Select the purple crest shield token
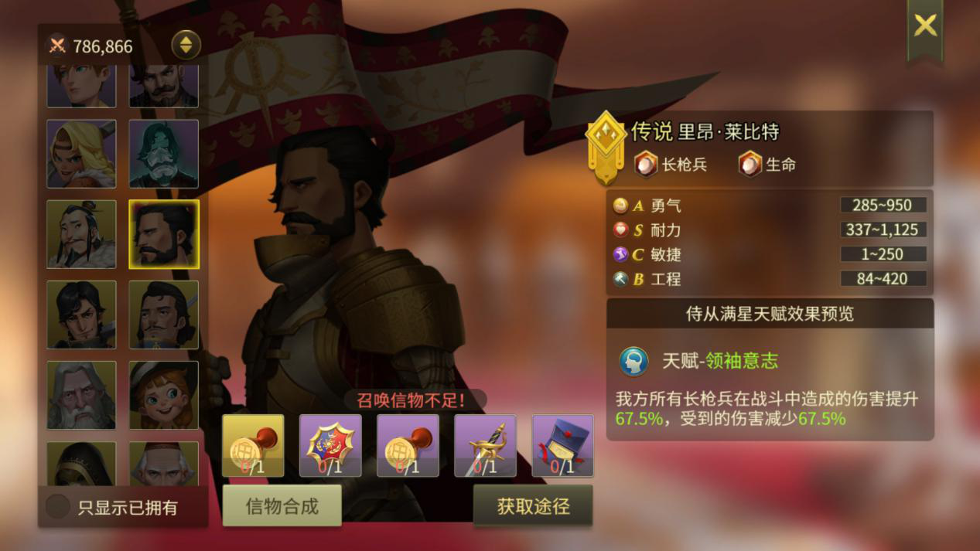980x551 pixels. (x=330, y=446)
